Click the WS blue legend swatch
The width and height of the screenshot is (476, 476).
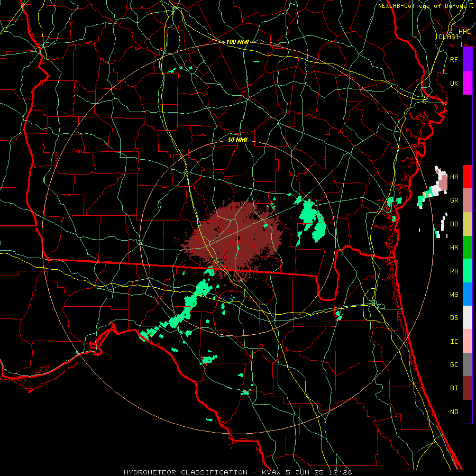467,294
